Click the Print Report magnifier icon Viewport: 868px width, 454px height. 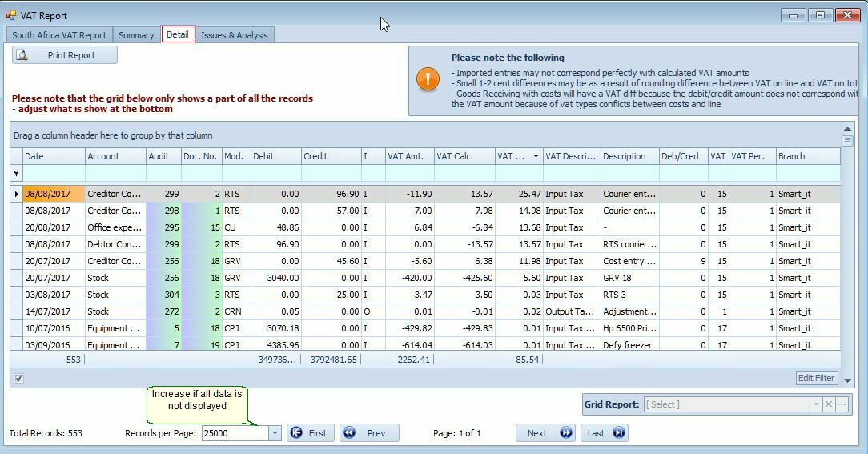(22, 55)
